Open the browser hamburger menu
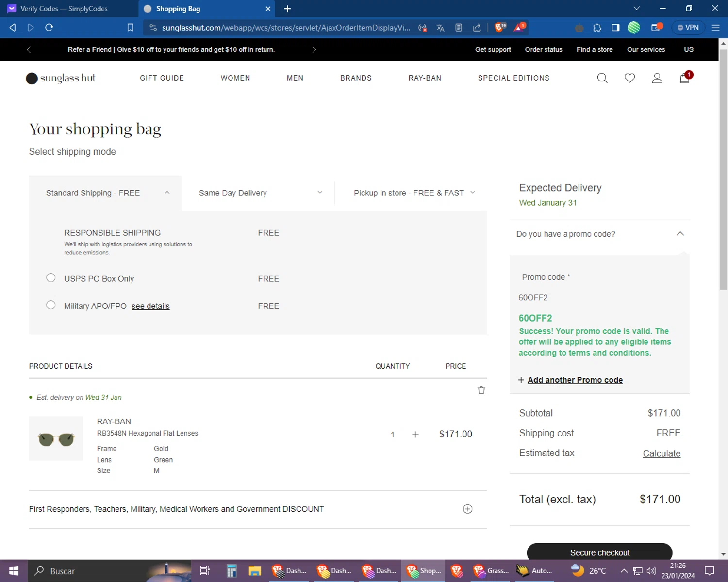This screenshot has height=582, width=728. point(715,28)
